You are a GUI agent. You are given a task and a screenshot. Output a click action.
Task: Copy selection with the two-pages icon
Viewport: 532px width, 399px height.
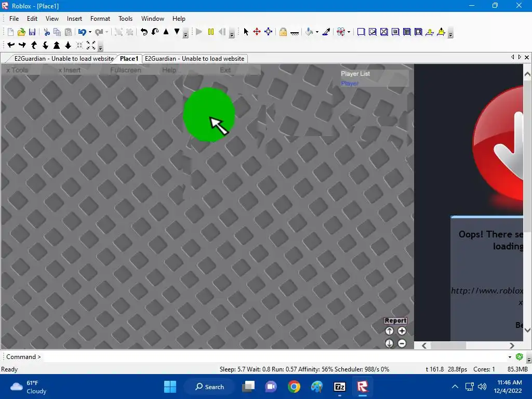pyautogui.click(x=57, y=32)
